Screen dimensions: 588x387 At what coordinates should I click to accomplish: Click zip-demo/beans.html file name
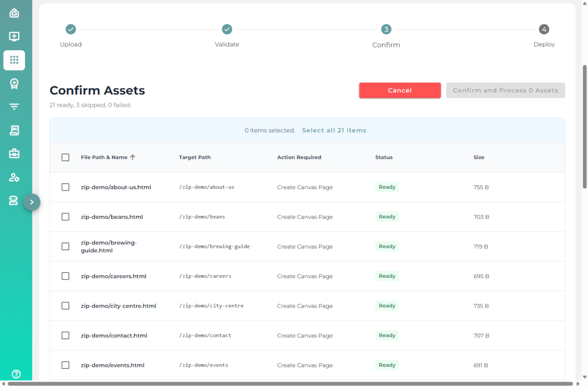tap(112, 217)
